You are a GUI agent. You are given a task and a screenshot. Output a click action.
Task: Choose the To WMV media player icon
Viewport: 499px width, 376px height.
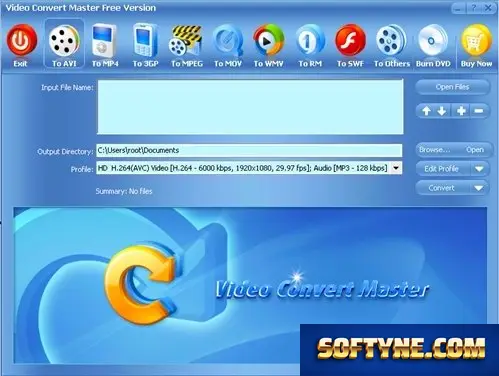268,40
